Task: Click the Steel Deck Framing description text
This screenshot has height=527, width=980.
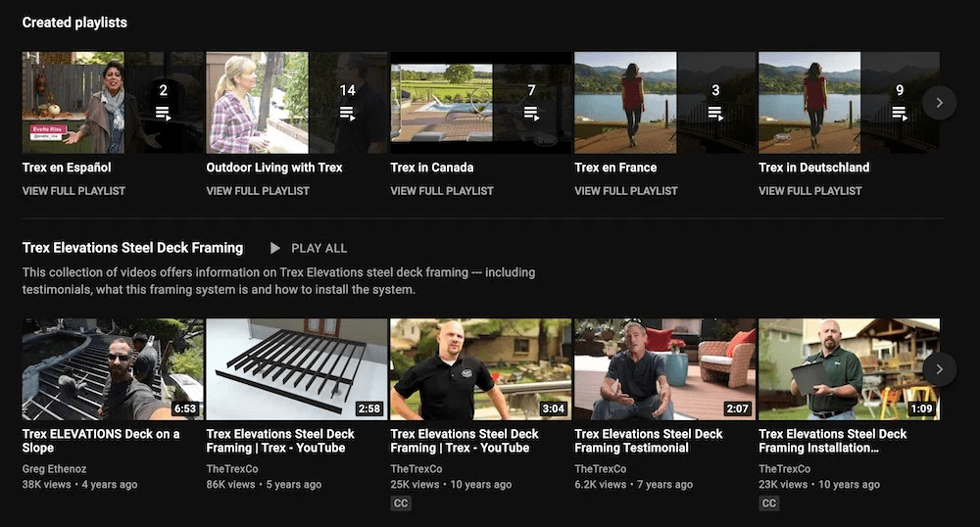Action: [278, 281]
